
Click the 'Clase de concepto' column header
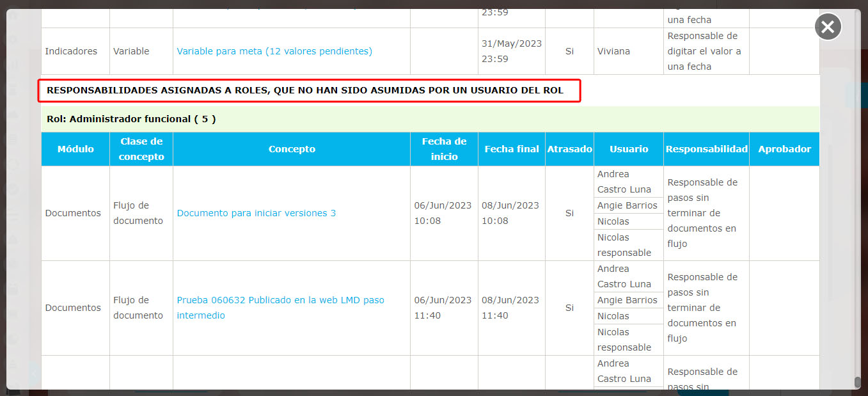coord(141,149)
